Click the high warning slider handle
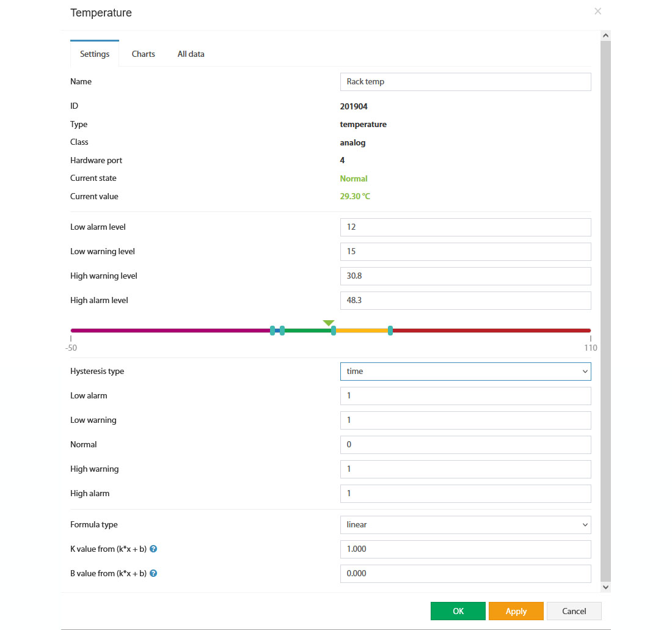Image resolution: width=672 pixels, height=630 pixels. pos(334,331)
